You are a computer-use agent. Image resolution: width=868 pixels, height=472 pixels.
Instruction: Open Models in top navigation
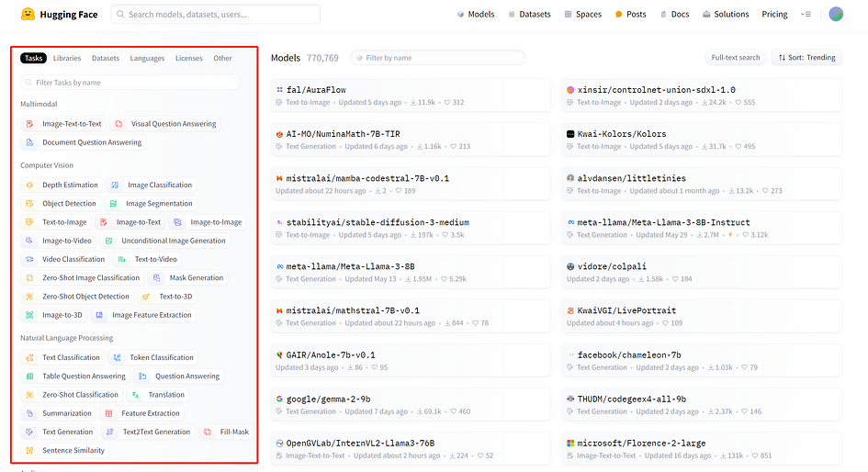[476, 15]
